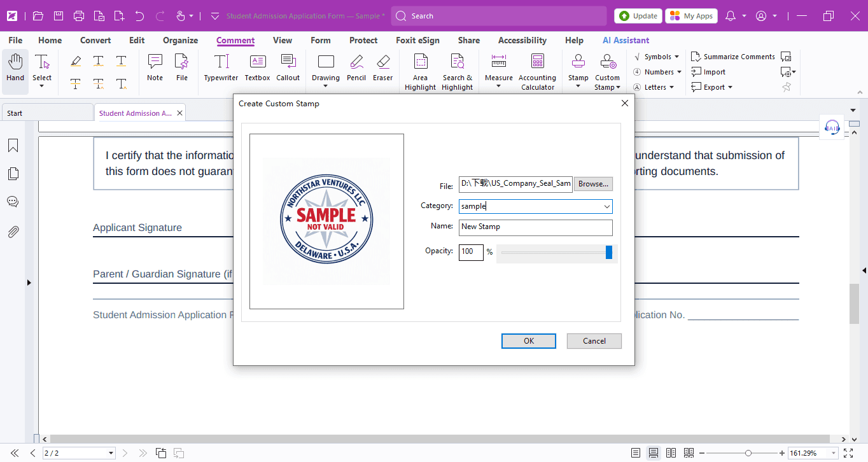Image resolution: width=868 pixels, height=462 pixels.
Task: Click the Undo arrow icon
Action: tap(140, 16)
